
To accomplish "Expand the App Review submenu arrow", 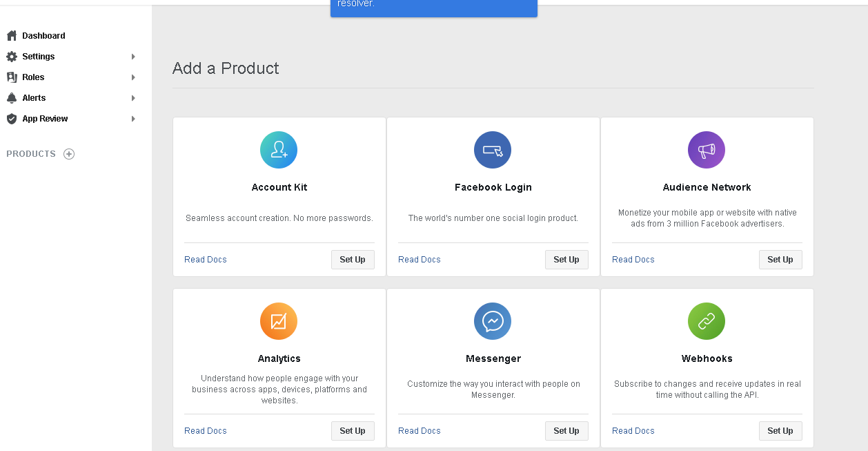I will tap(133, 119).
